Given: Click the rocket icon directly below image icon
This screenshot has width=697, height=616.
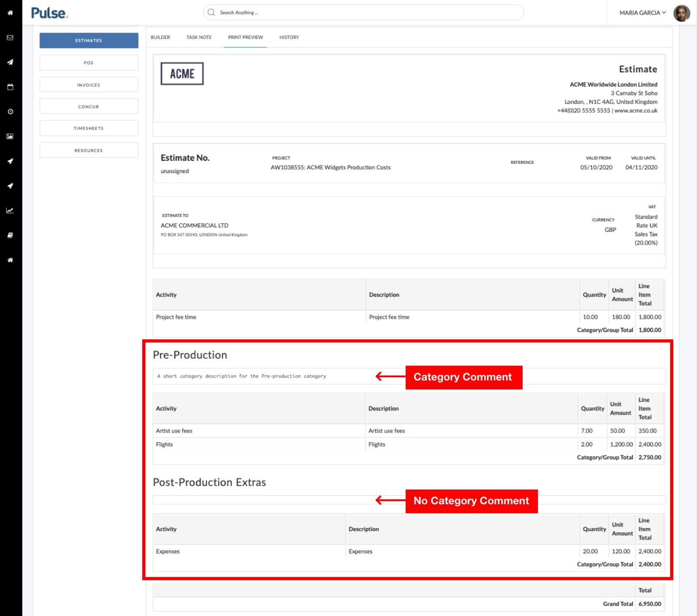Looking at the screenshot, I should [10, 161].
